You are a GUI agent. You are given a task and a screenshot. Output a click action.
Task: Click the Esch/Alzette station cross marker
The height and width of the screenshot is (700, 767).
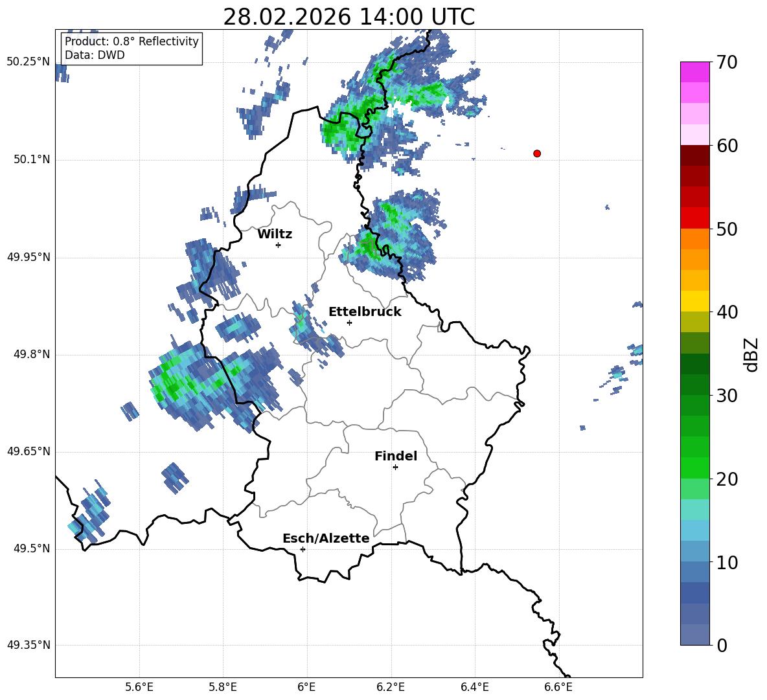(x=303, y=549)
